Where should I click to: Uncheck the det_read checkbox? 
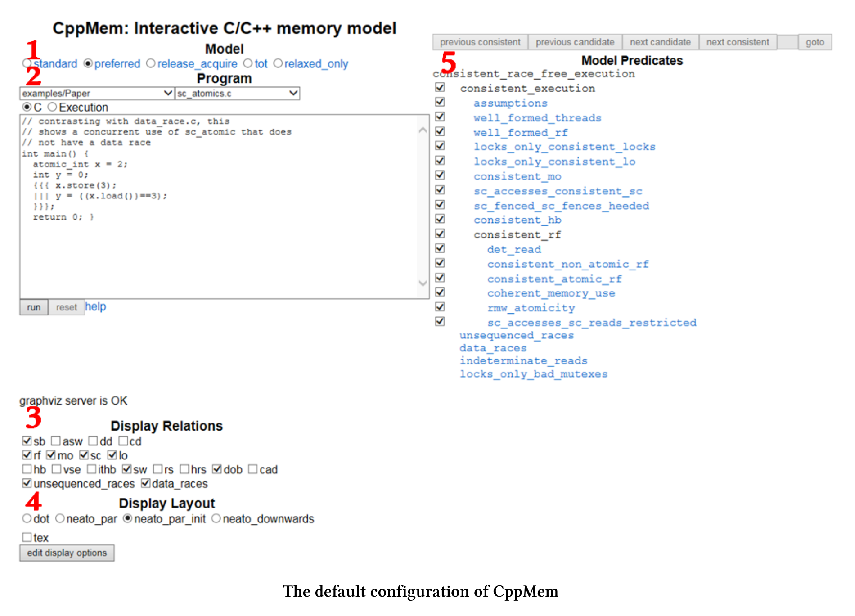pos(440,248)
